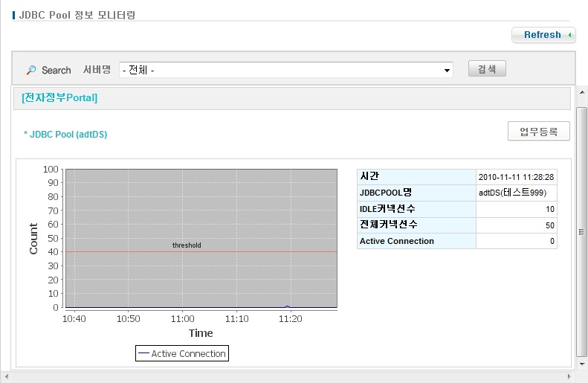Viewport: 588px width, 383px height.
Task: Click the JDBC Pool (adtDS) title
Action: [x=71, y=134]
